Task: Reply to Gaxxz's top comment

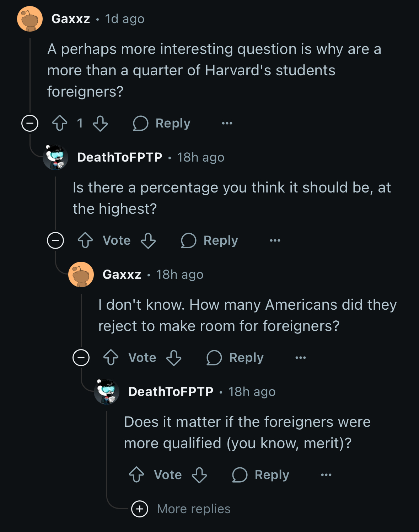Action: pyautogui.click(x=162, y=123)
